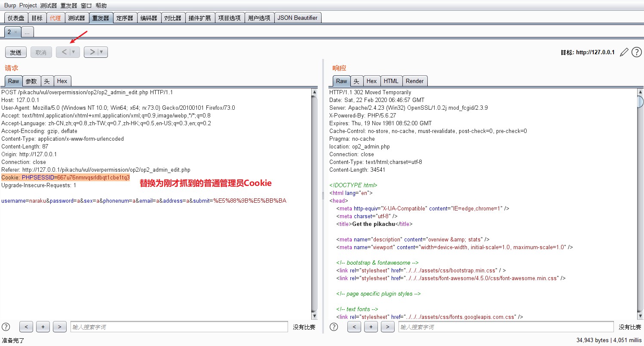Click the 'Content-Length: 87' request header
This screenshot has width=644, height=346.
coord(25,146)
